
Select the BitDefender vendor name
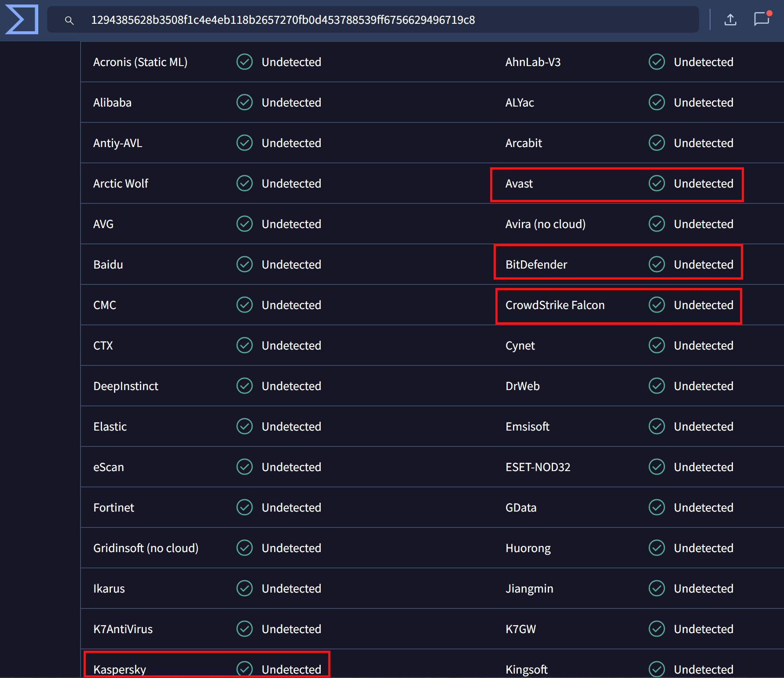click(536, 265)
